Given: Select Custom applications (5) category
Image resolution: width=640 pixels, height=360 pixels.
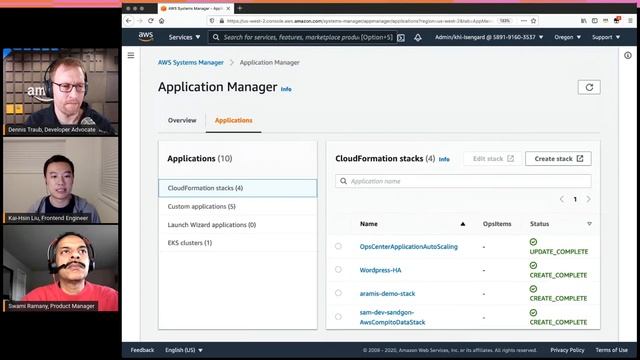Looking at the screenshot, I should [x=238, y=207].
